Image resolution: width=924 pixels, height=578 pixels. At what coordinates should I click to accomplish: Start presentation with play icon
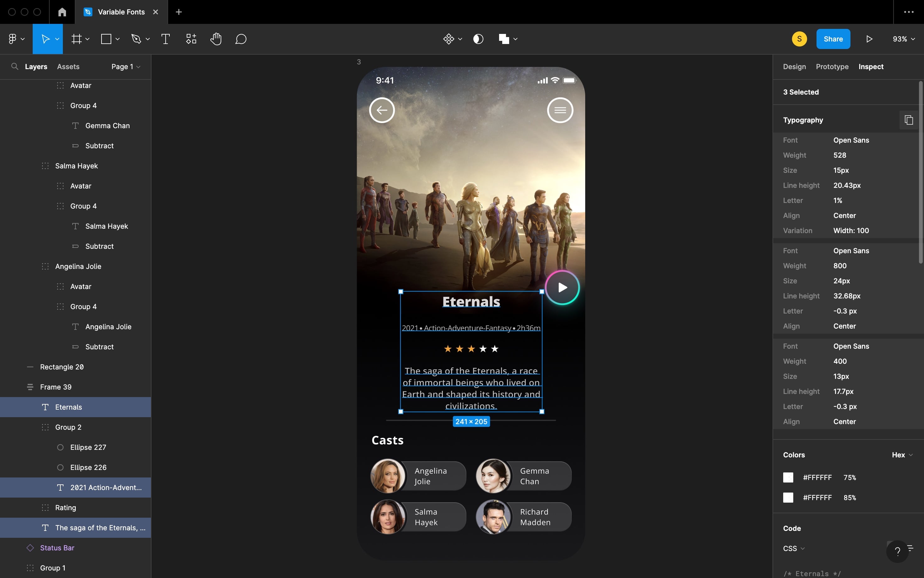869,39
